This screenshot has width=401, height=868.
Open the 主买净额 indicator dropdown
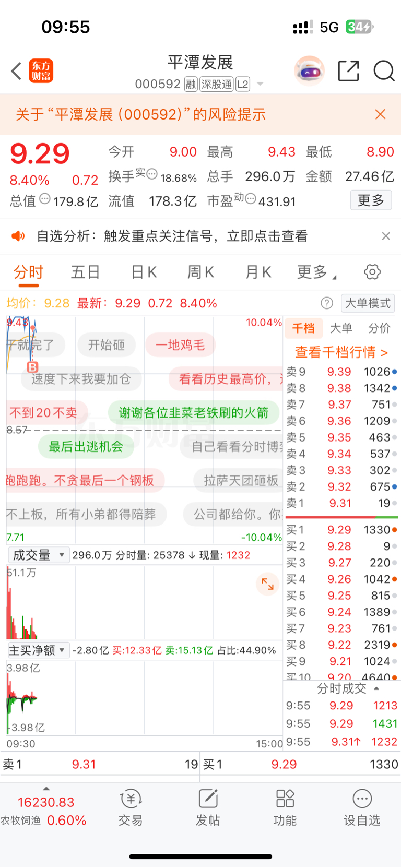[x=38, y=650]
